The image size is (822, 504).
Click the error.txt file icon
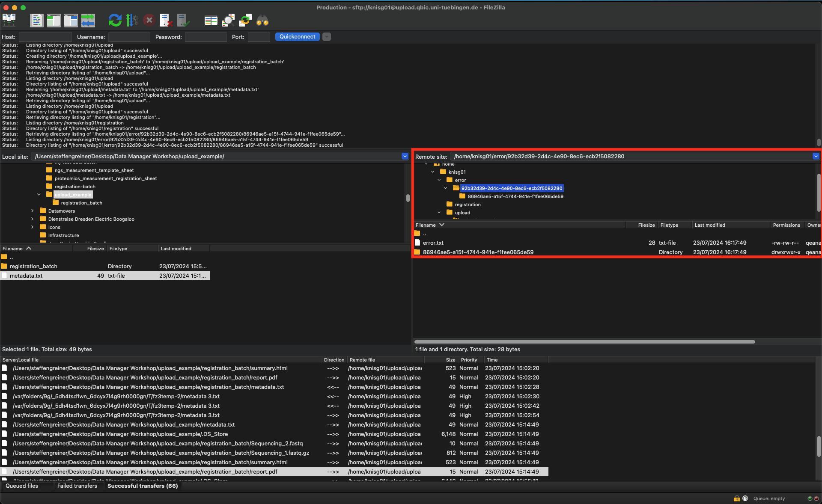tap(417, 243)
